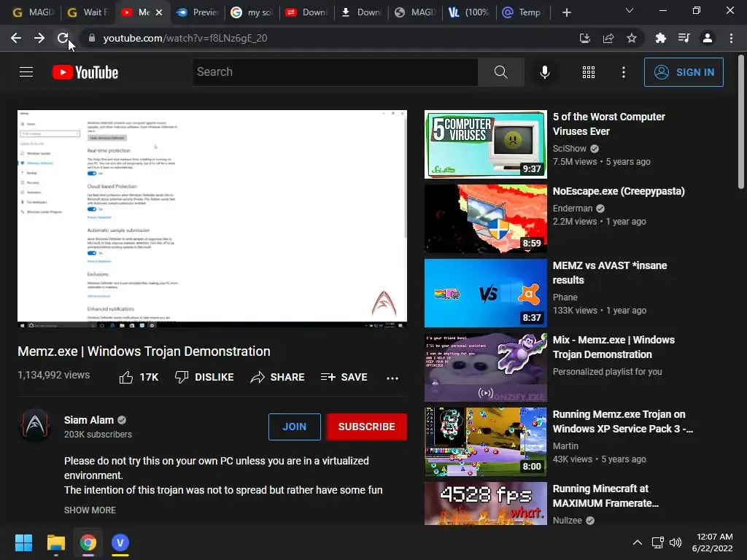Open 5 of the Worst Computer Viruses thumbnail
This screenshot has height=560, width=747.
click(485, 144)
